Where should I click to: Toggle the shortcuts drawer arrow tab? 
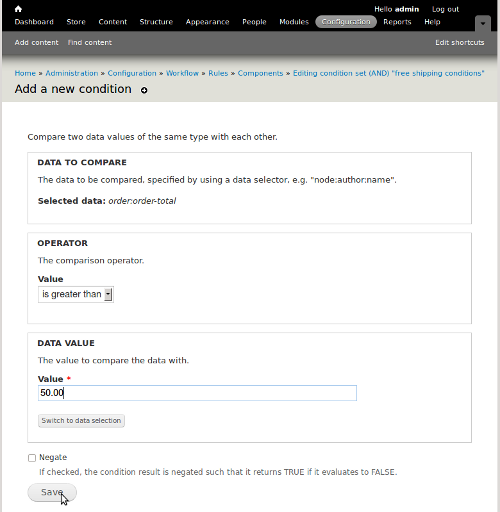pyautogui.click(x=483, y=23)
